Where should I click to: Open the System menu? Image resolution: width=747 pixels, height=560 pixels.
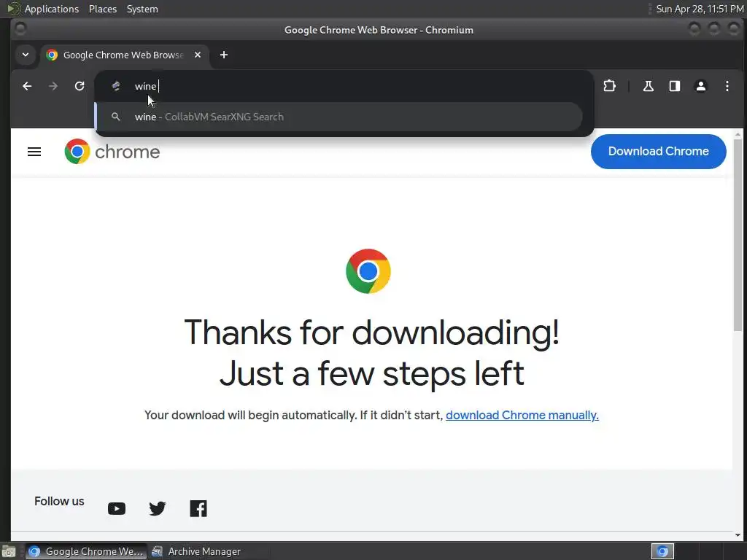click(x=142, y=9)
